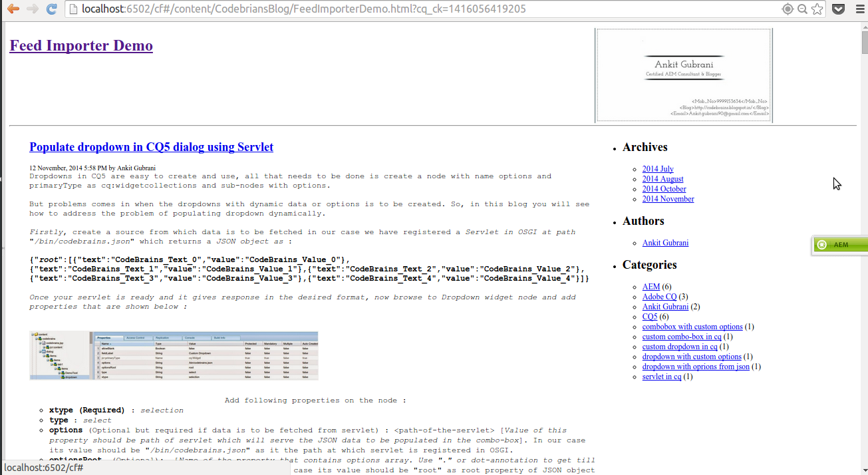Screen dimensions: 868x475
Task: Bookmark this page with star icon
Action: pos(817,9)
